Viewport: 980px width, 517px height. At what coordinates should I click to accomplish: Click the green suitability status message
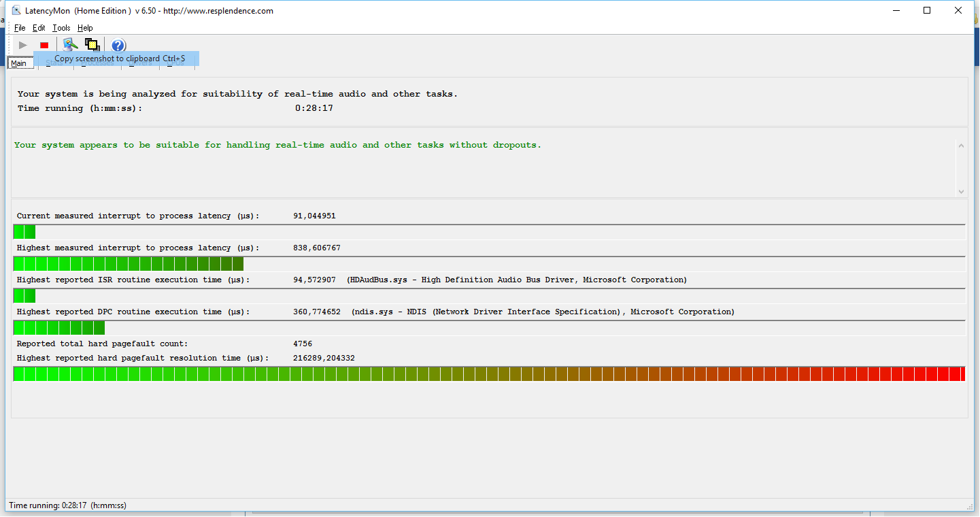click(278, 145)
